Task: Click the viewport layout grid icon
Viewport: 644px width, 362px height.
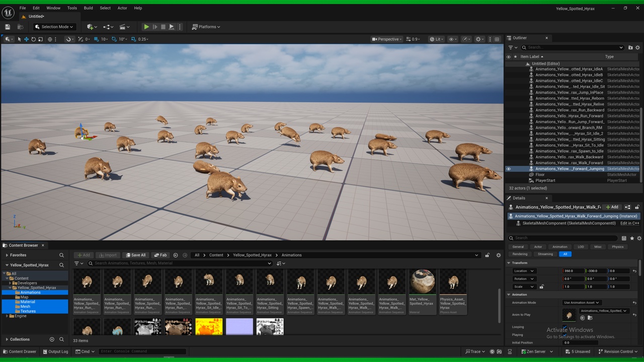Action: pyautogui.click(x=497, y=39)
